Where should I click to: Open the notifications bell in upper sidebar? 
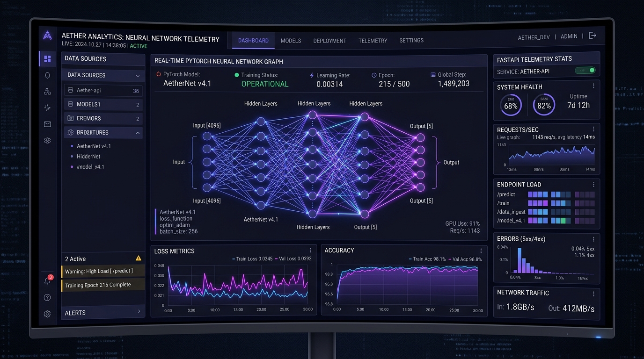(47, 75)
